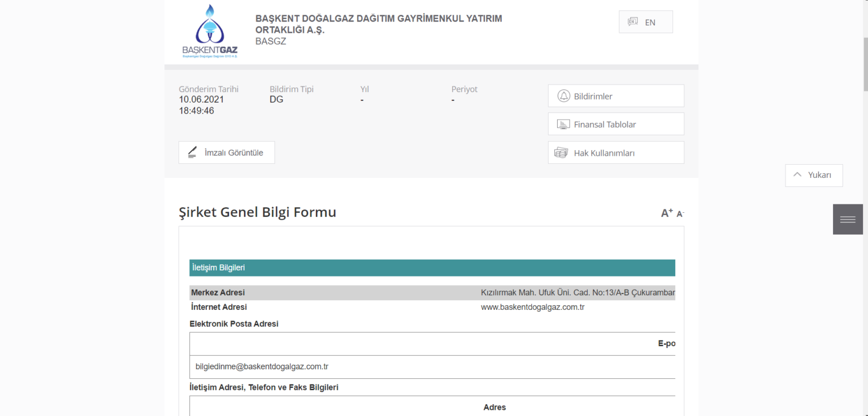Click the DG notification type value
This screenshot has width=868, height=416.
pyautogui.click(x=276, y=99)
